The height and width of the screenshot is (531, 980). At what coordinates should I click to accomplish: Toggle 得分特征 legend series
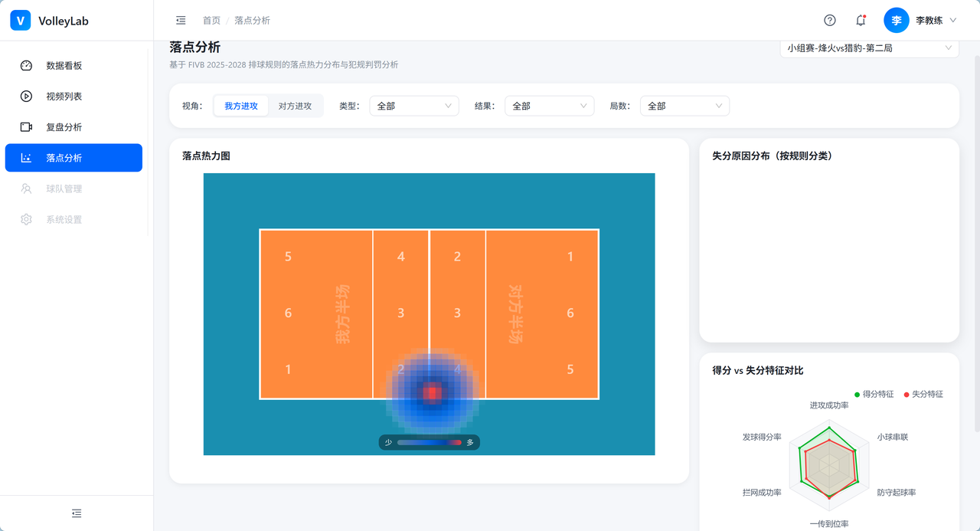(874, 394)
